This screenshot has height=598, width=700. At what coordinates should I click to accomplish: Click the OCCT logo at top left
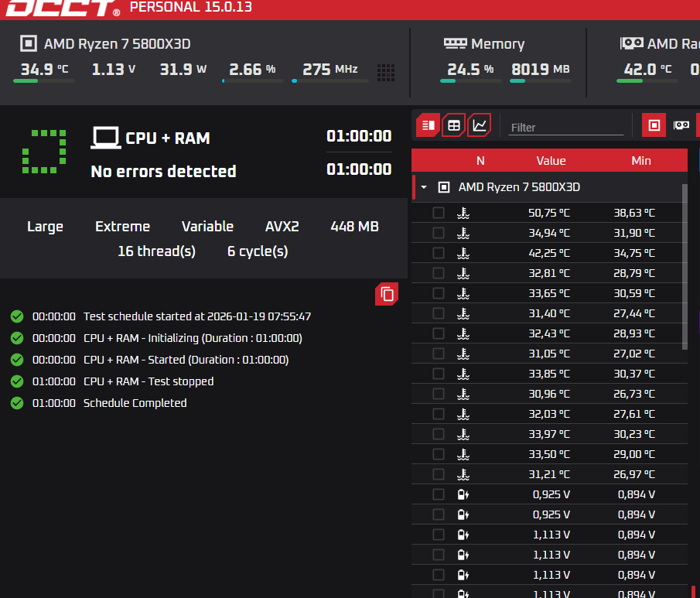(63, 8)
